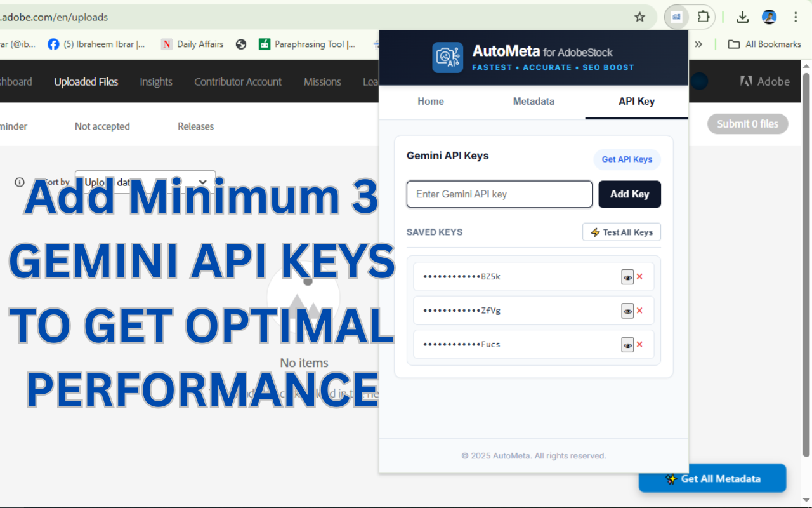Image resolution: width=812 pixels, height=508 pixels.
Task: Switch to the Home tab in AutoMeta
Action: click(x=431, y=102)
